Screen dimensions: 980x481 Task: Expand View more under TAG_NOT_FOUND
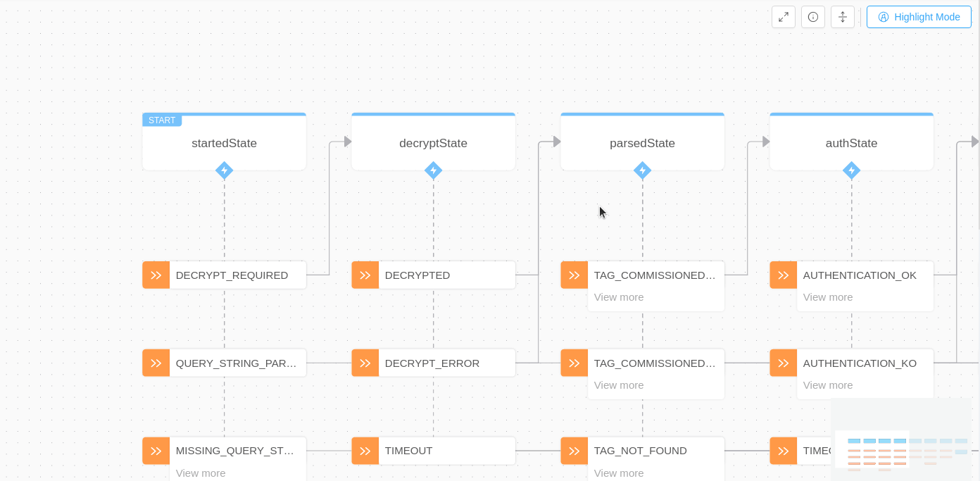click(x=619, y=473)
